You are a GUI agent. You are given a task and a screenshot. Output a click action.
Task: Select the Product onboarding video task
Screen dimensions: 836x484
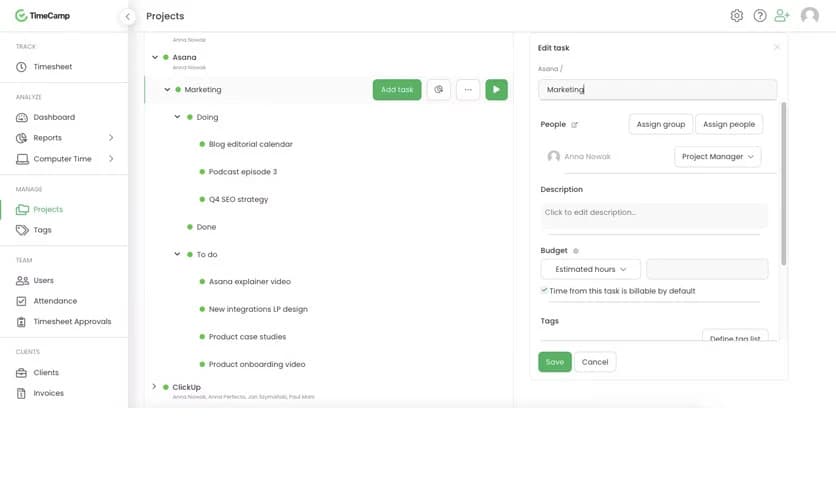(x=257, y=365)
